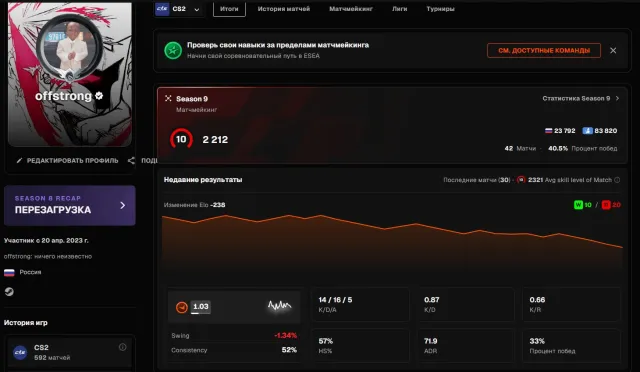Click the green W 10 wins indicator
This screenshot has height=372, width=640.
[x=583, y=205]
